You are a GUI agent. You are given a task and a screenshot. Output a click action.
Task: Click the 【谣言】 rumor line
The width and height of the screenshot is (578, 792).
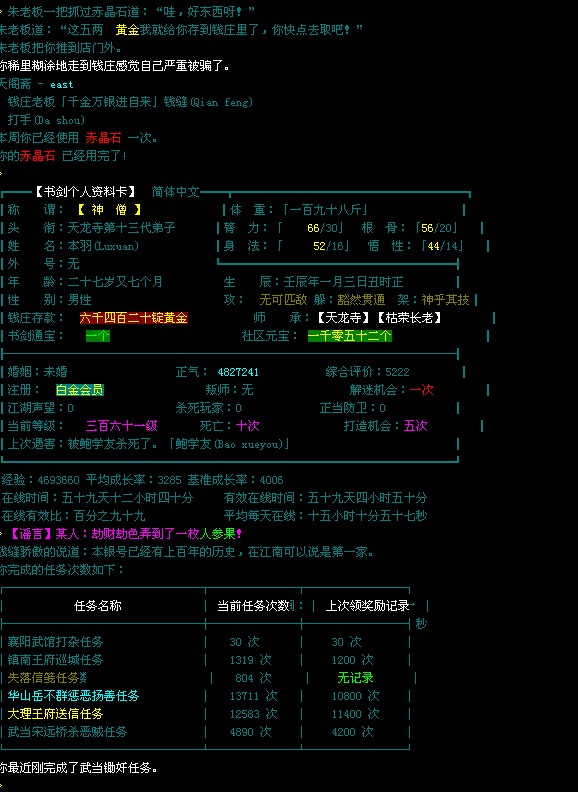click(x=125, y=534)
